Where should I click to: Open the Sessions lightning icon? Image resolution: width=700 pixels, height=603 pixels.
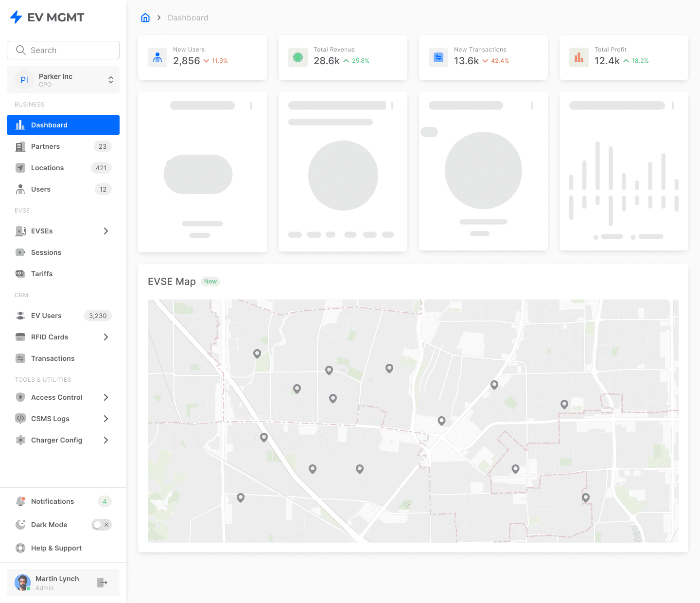pyautogui.click(x=20, y=252)
